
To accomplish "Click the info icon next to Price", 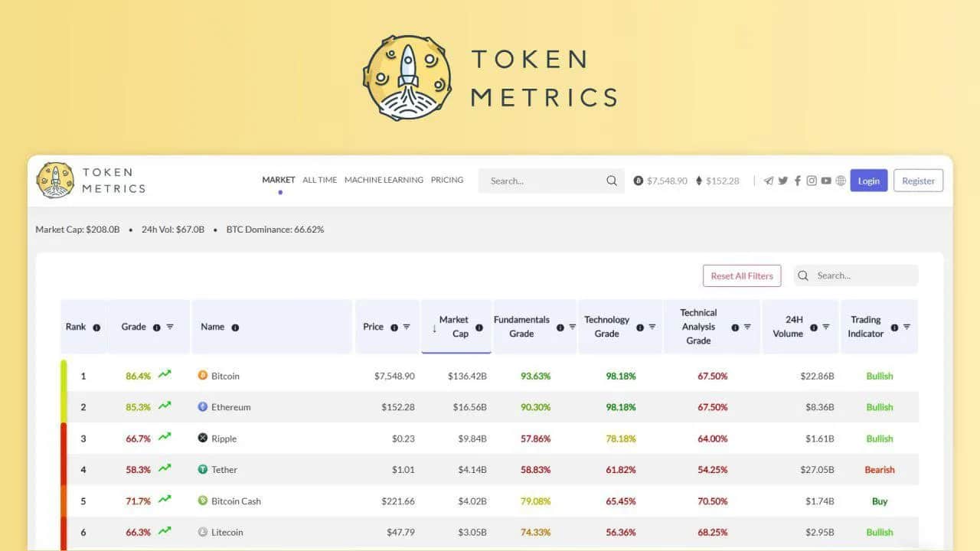I will click(x=394, y=328).
